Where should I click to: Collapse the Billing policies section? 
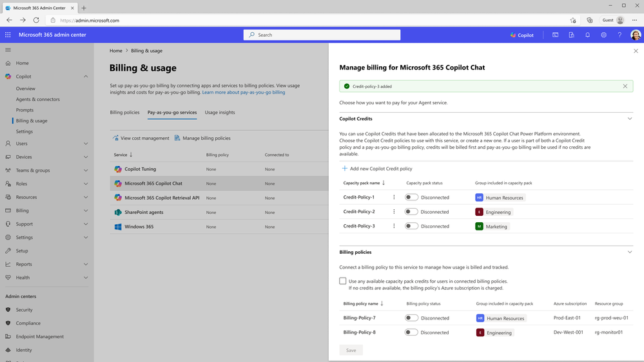click(630, 252)
